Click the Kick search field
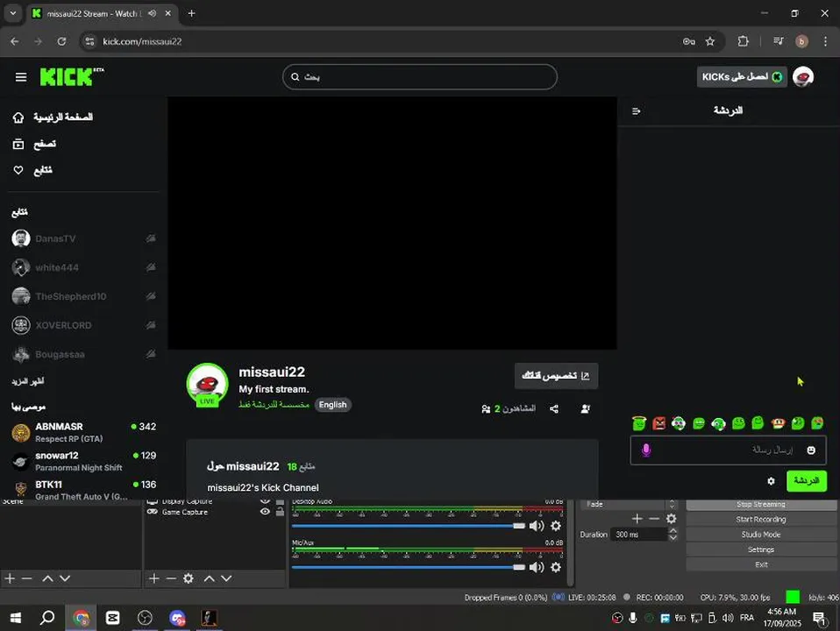Image resolution: width=840 pixels, height=631 pixels. pyautogui.click(x=419, y=77)
